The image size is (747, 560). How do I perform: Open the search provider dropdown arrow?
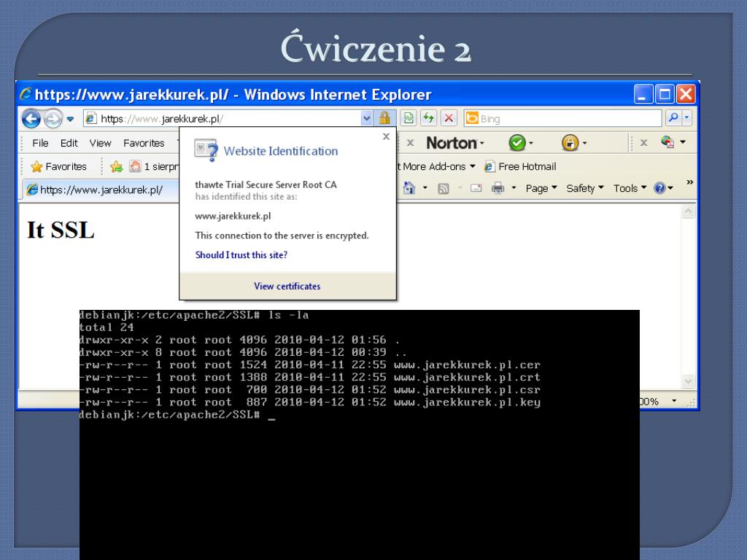coord(686,118)
